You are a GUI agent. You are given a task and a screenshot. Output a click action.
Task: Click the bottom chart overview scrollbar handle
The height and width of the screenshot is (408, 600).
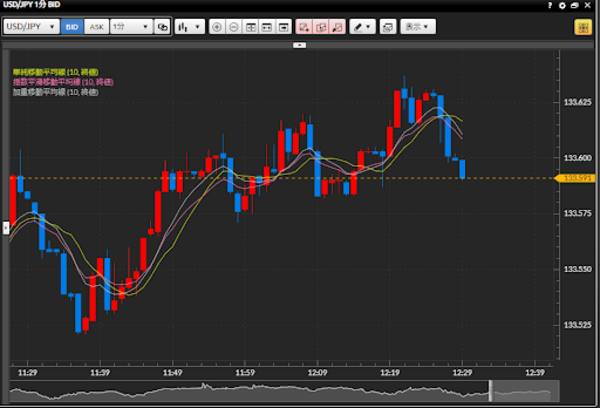click(490, 390)
